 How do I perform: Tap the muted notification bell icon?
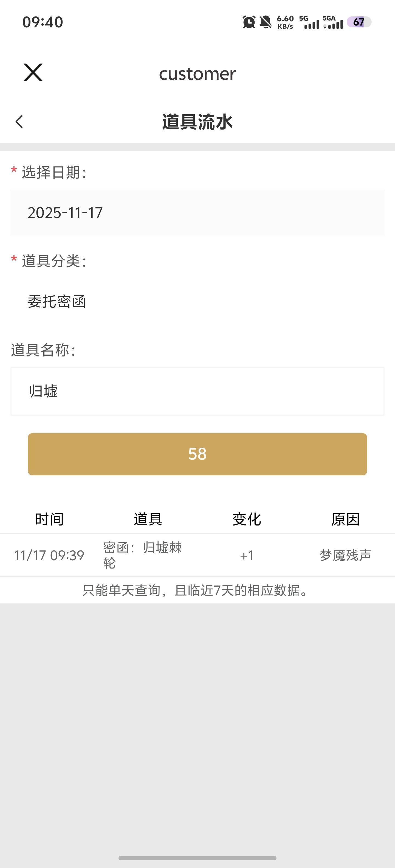tap(266, 22)
